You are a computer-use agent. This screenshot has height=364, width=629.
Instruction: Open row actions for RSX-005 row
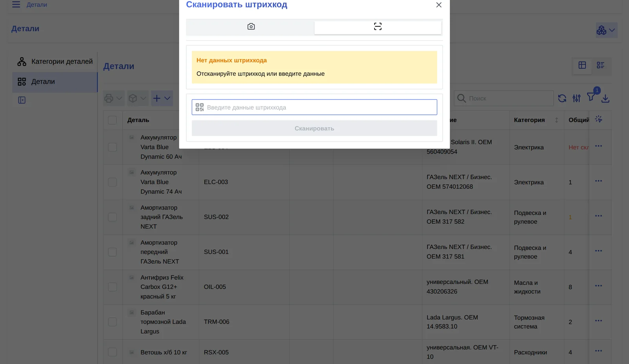598,351
